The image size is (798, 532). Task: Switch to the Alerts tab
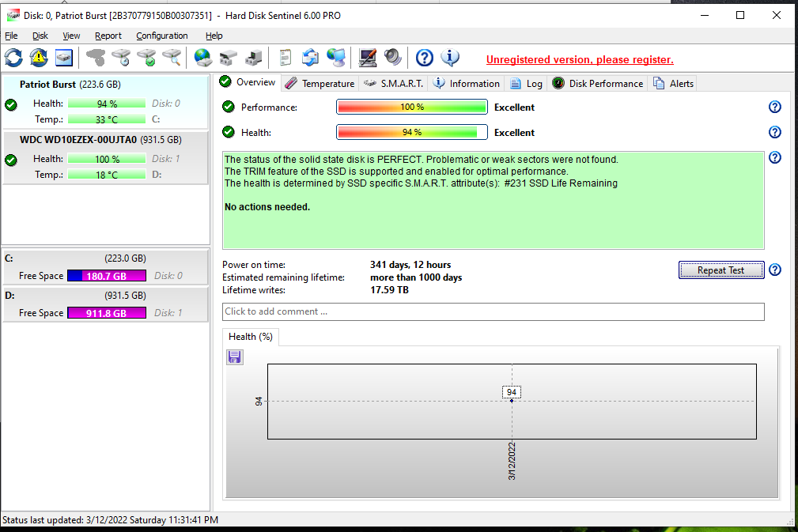[x=673, y=84]
